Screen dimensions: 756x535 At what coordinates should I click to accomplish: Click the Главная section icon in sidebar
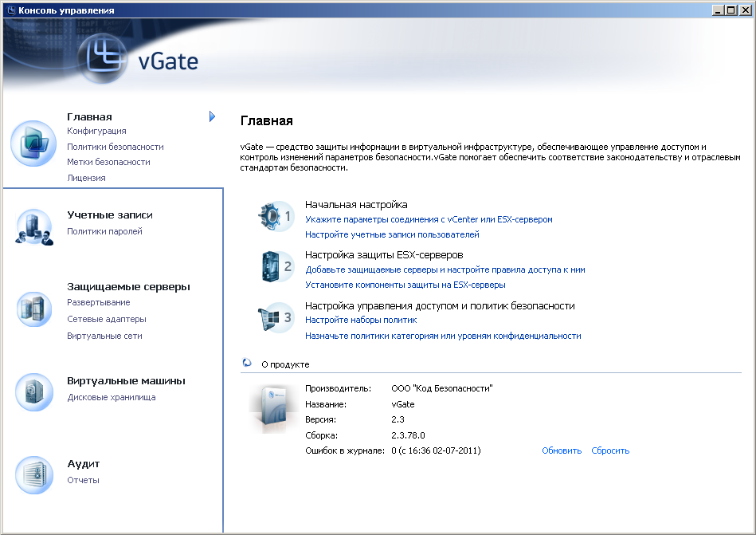(33, 144)
